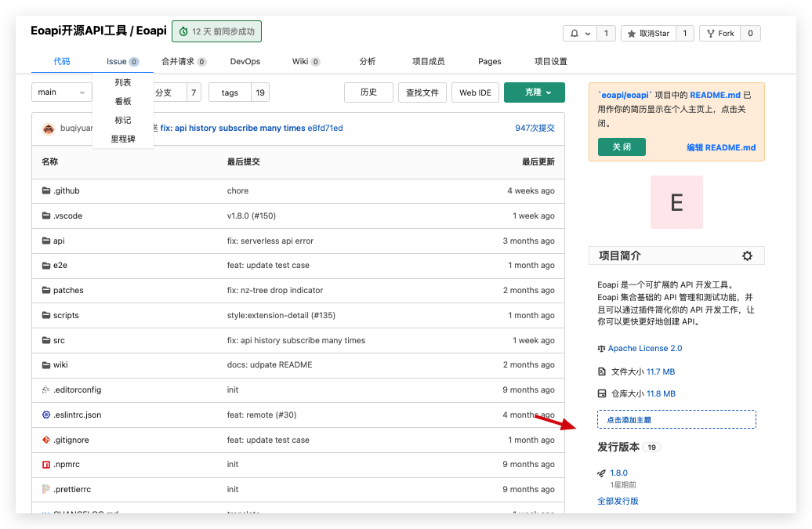Select 列表 from Issue menu
This screenshot has width=812, height=529.
pyautogui.click(x=123, y=82)
